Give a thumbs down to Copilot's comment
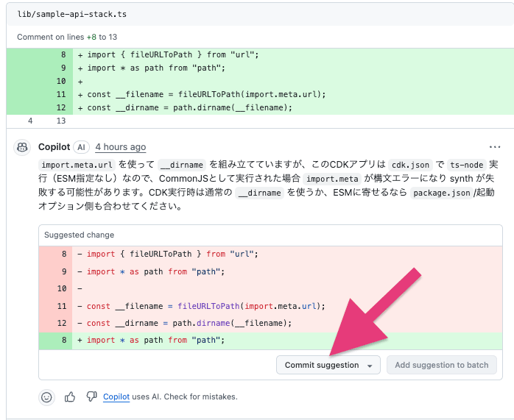 point(91,397)
